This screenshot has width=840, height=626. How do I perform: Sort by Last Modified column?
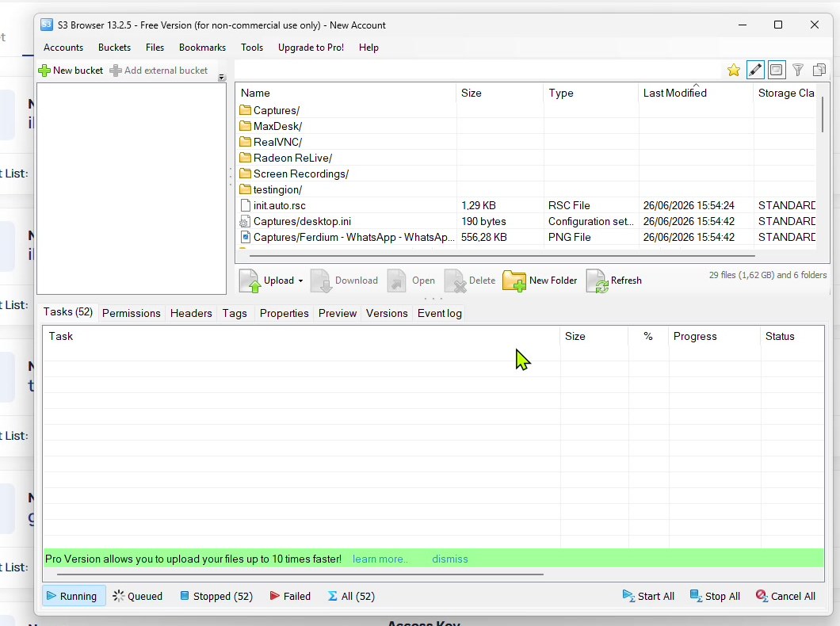click(x=696, y=94)
